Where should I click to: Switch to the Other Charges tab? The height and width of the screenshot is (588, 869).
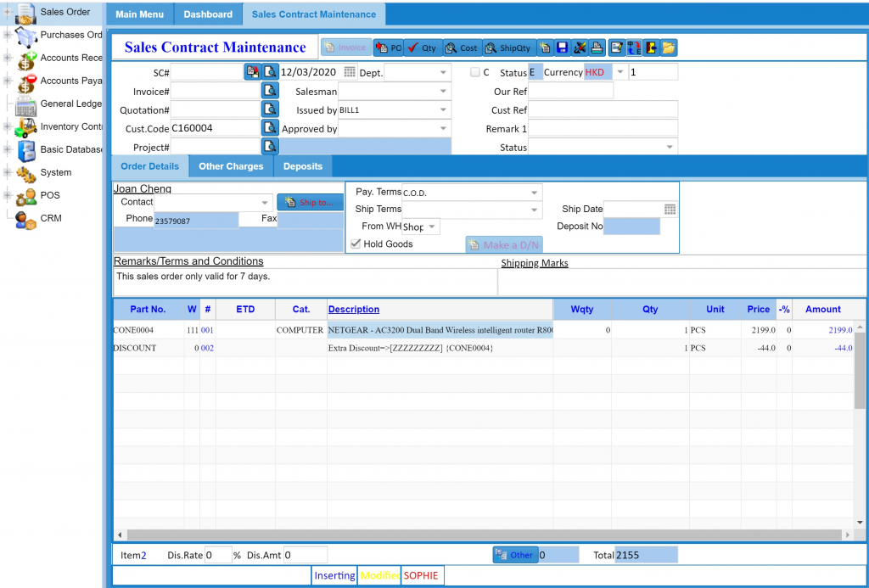point(231,166)
